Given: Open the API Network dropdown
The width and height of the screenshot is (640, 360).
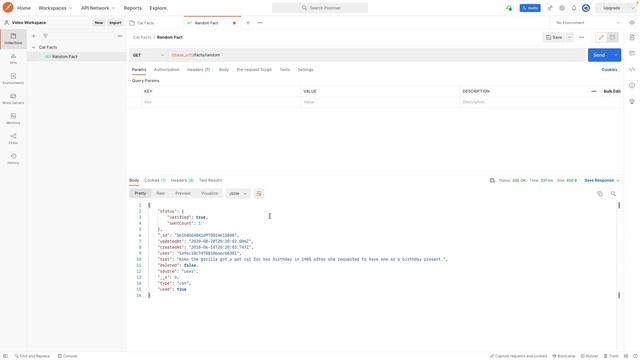Looking at the screenshot, I should [x=98, y=8].
